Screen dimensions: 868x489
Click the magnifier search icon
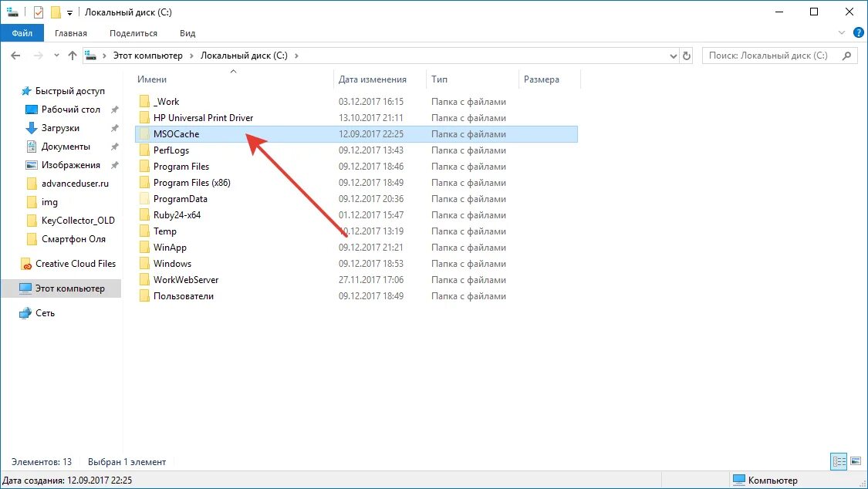coord(846,56)
